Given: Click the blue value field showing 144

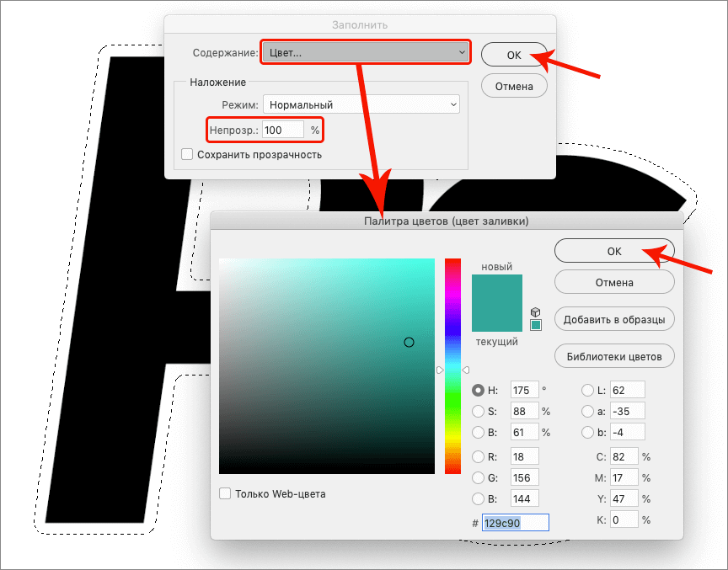Looking at the screenshot, I should (x=525, y=498).
